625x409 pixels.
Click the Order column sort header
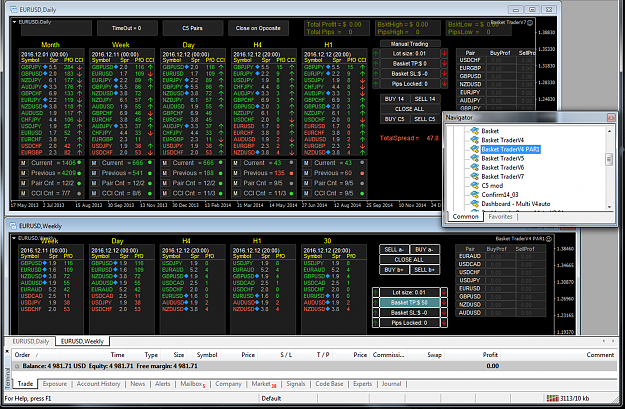pos(22,355)
